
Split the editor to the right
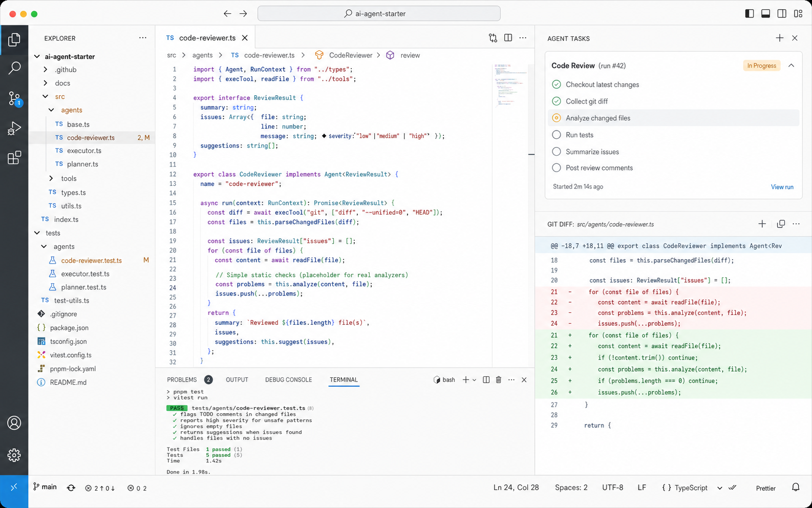(508, 38)
